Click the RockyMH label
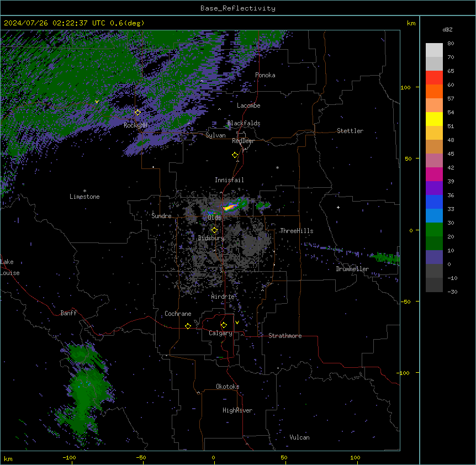Image resolution: width=476 pixels, height=465 pixels. click(x=135, y=125)
